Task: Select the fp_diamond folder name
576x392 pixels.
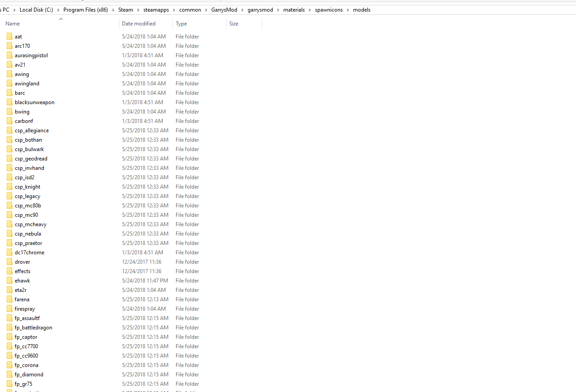Action: click(29, 375)
